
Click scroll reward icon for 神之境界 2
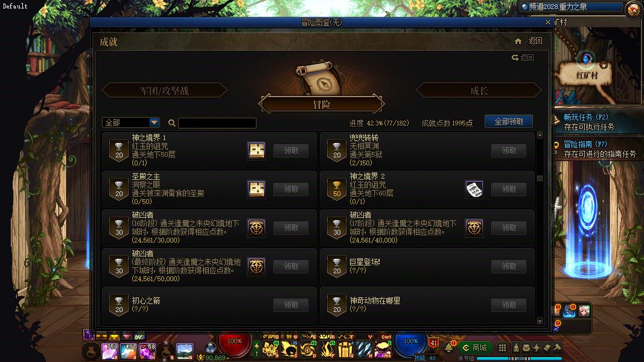pos(474,189)
